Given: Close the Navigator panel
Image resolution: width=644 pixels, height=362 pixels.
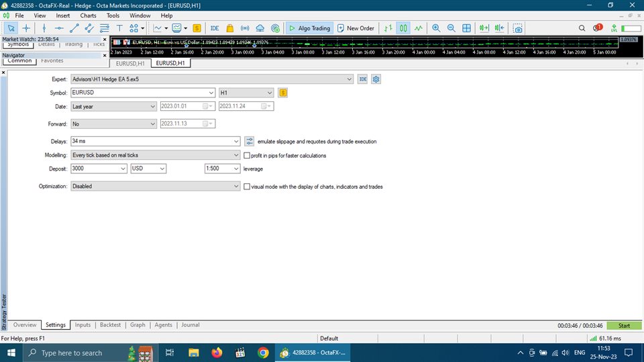Looking at the screenshot, I should pyautogui.click(x=105, y=56).
